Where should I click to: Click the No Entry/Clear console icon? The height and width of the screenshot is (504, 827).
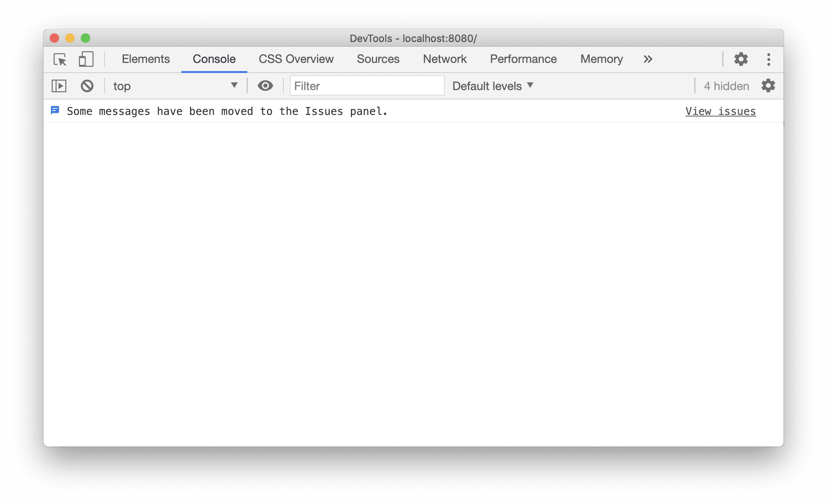(x=87, y=85)
